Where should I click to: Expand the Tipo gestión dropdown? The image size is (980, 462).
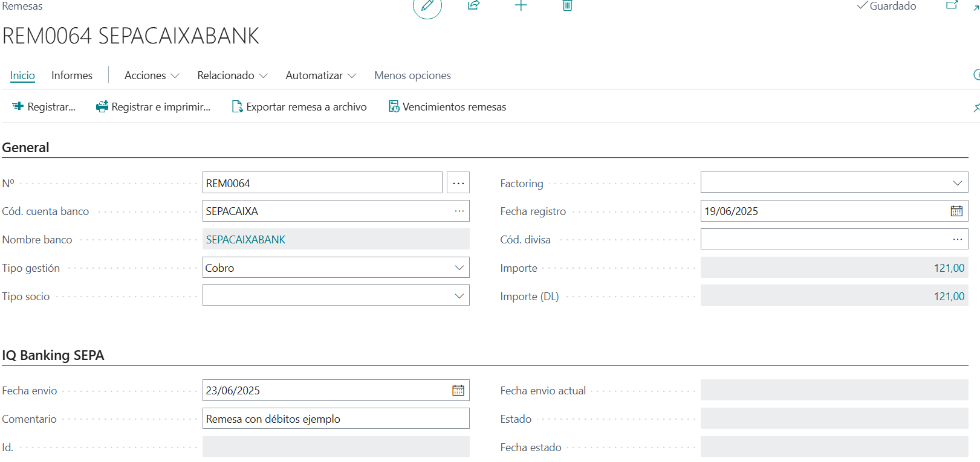tap(459, 268)
